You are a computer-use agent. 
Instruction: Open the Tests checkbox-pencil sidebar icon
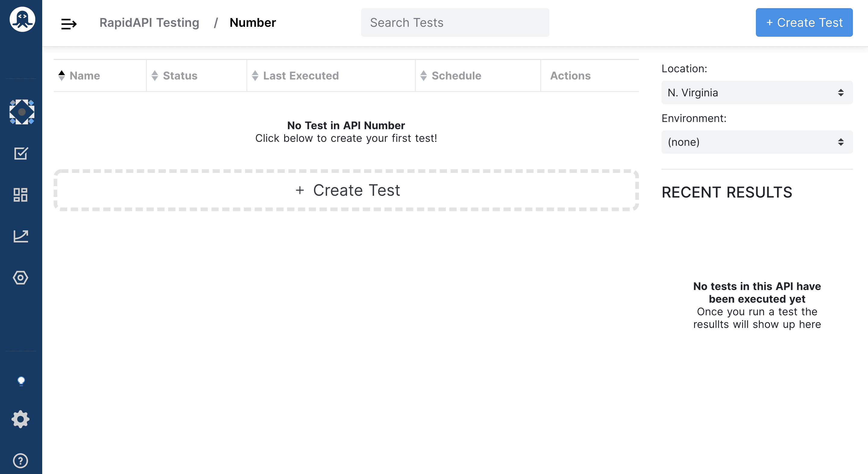[x=21, y=153]
